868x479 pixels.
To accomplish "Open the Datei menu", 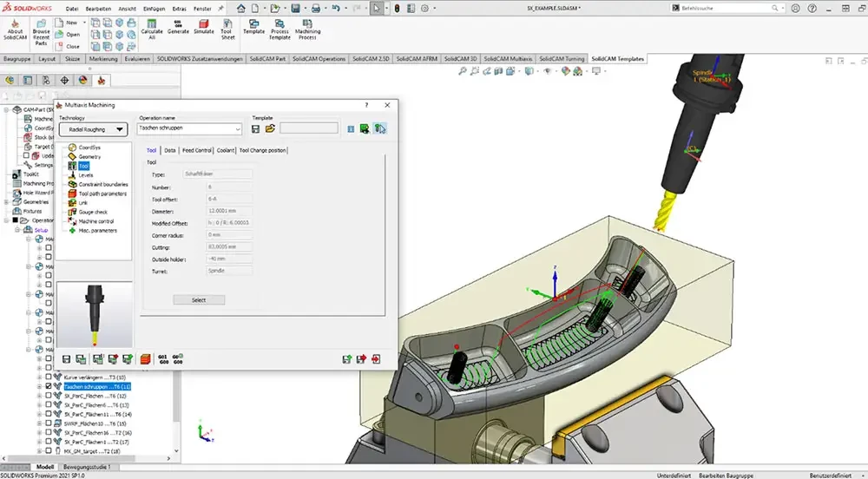I will tap(72, 9).
